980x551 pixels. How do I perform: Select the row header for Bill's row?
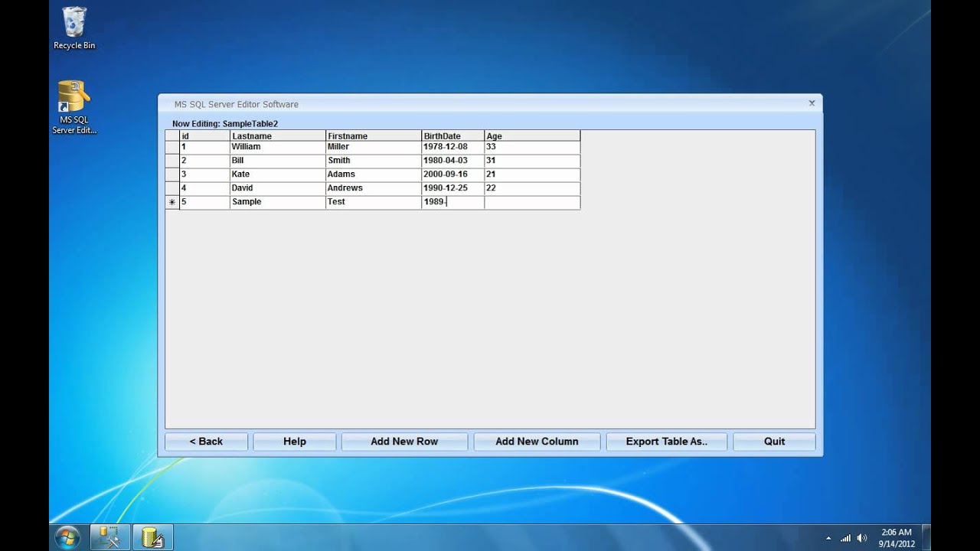point(172,161)
